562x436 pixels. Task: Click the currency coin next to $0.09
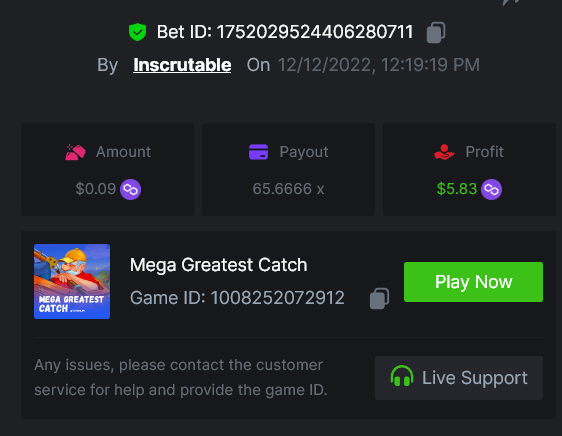(130, 189)
